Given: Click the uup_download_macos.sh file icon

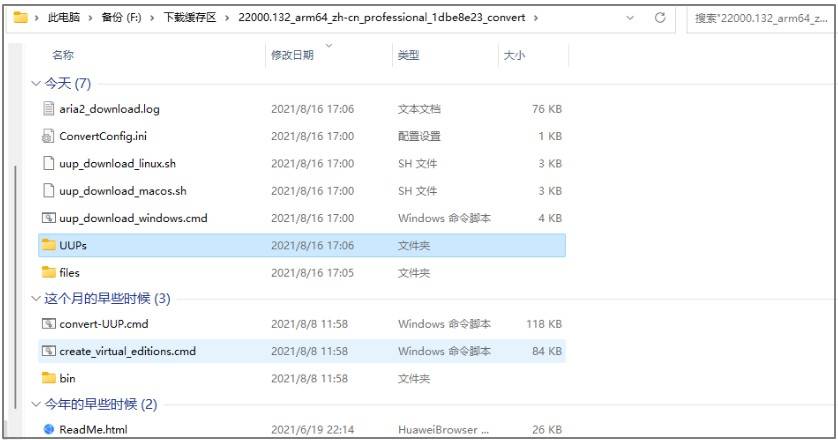Looking at the screenshot, I should pyautogui.click(x=49, y=190).
